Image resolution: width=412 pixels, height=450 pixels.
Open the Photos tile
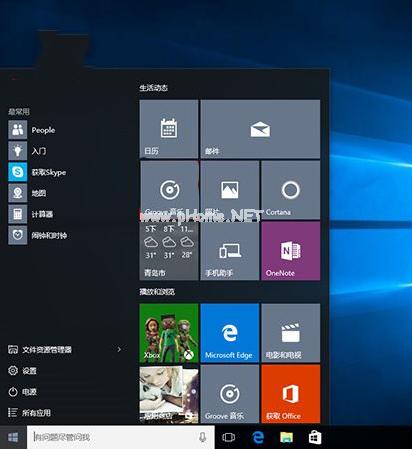[230, 190]
